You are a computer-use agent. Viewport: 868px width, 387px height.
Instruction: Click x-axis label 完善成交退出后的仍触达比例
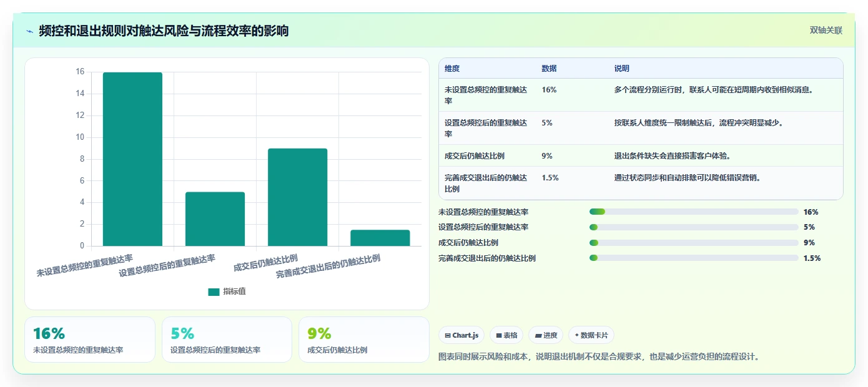coord(328,267)
